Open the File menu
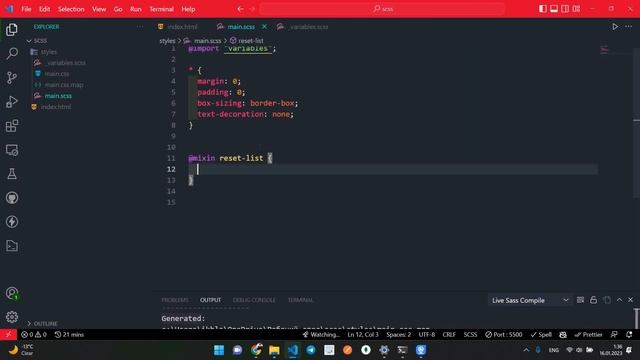The width and height of the screenshot is (640, 360). coord(26,9)
